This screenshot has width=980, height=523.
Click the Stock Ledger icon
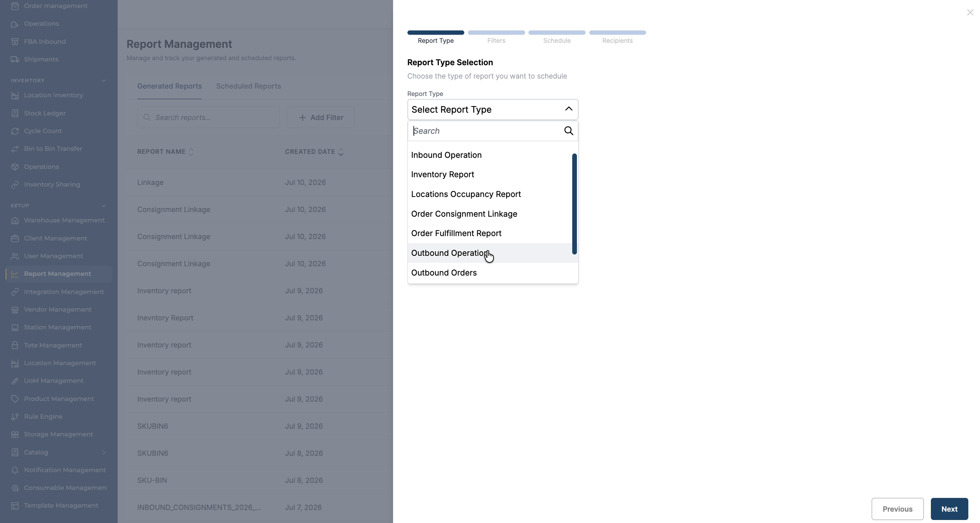15,113
